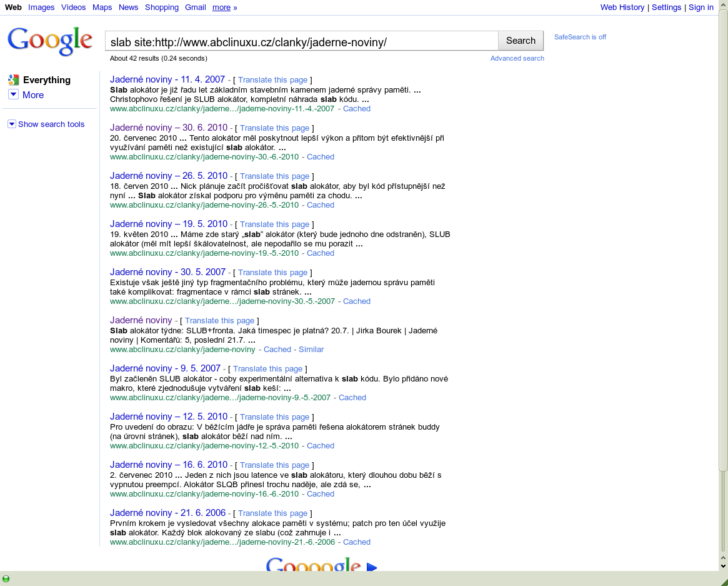Open result Jaderné noviny – 16. 6. 2010
Viewport: 728px width, 586px height.
pos(169,465)
